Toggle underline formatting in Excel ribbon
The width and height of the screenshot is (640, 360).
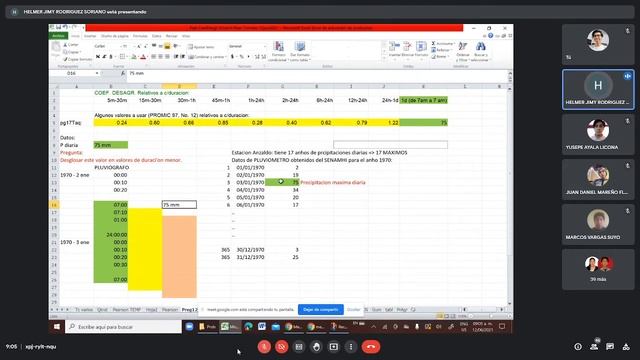pos(111,57)
